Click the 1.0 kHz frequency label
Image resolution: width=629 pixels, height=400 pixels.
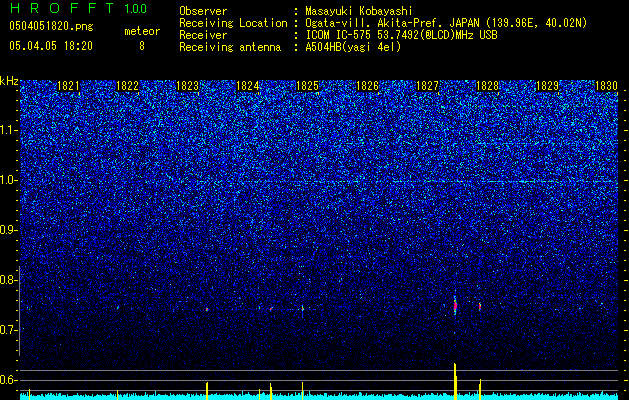[x=9, y=180]
